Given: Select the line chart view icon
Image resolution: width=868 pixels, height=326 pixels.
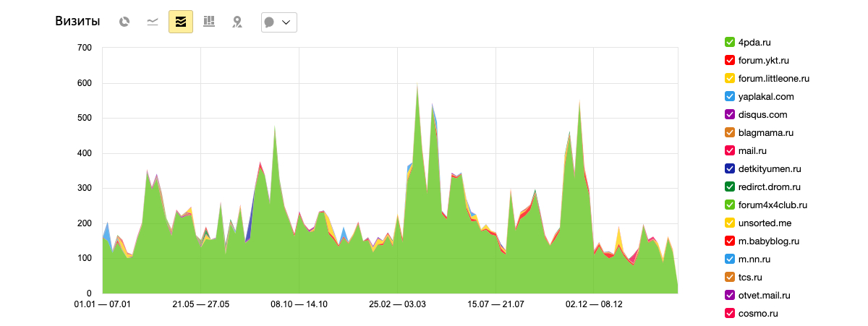Looking at the screenshot, I should click(x=153, y=22).
